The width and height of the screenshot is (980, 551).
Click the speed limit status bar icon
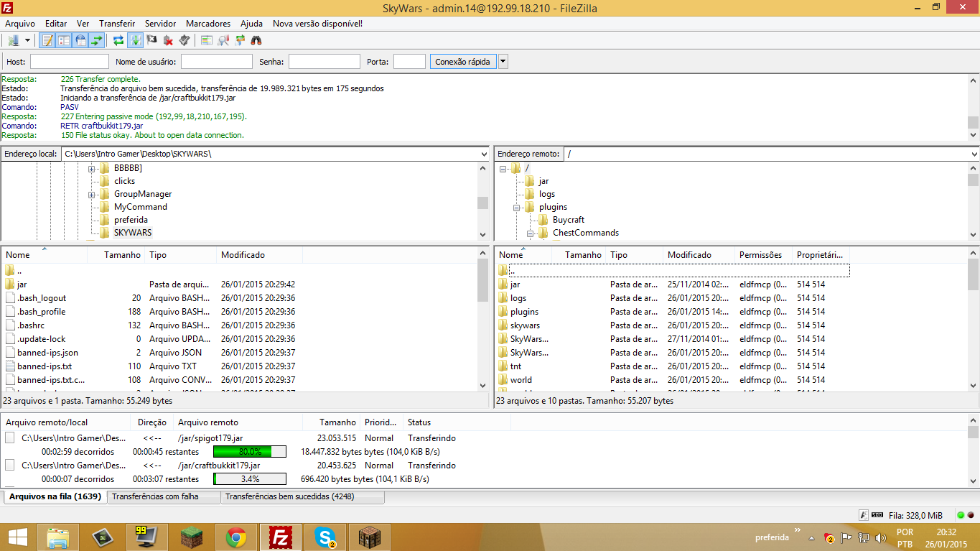(x=877, y=515)
